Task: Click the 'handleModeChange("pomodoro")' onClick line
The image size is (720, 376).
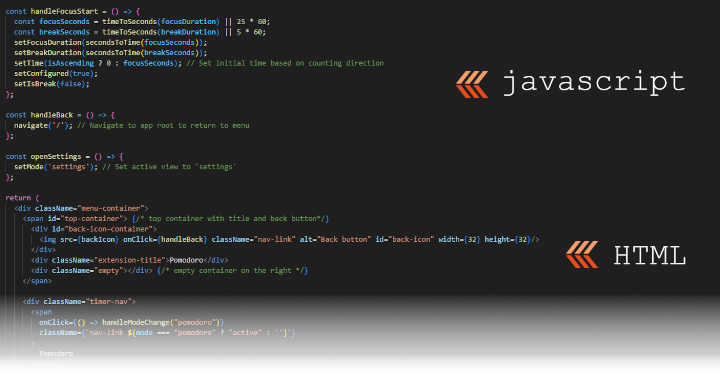Action: (x=131, y=322)
